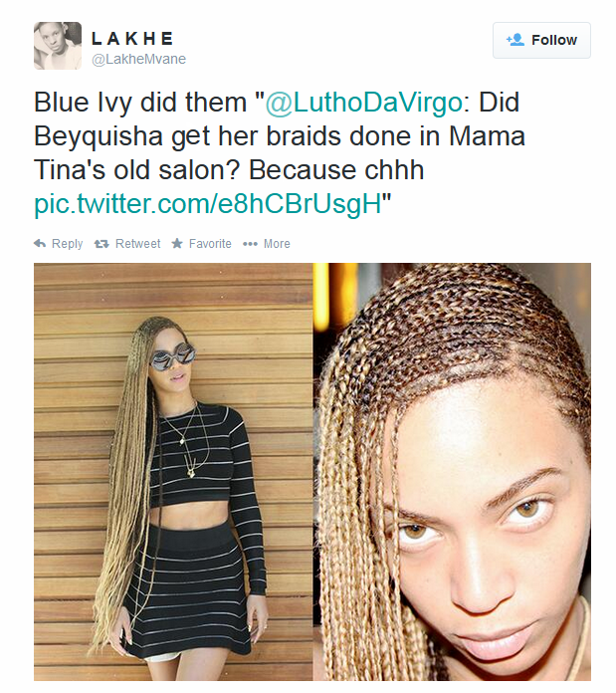Viewport: 616px width, 693px height.
Task: Click the Reply arrow icon
Action: pyautogui.click(x=40, y=243)
